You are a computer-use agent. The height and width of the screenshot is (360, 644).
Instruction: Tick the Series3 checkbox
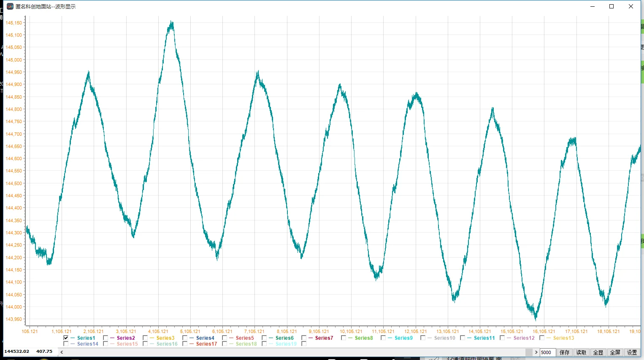click(x=145, y=338)
